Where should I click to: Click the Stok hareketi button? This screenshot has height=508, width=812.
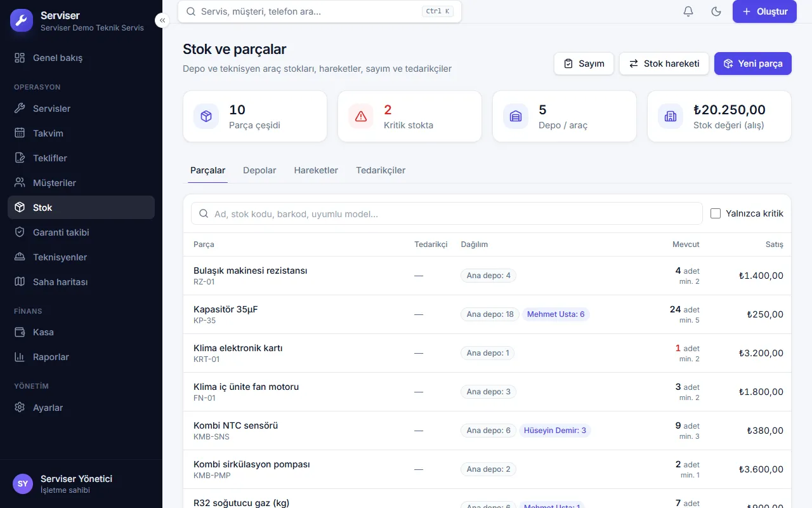tap(664, 63)
